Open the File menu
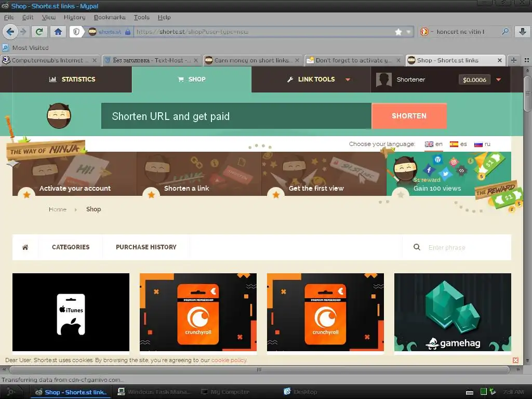The height and width of the screenshot is (399, 532). (9, 17)
